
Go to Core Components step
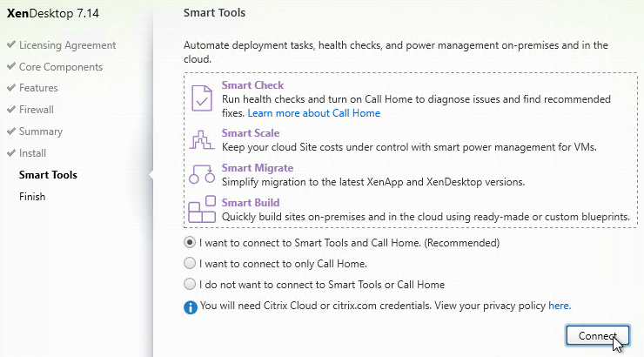click(61, 66)
